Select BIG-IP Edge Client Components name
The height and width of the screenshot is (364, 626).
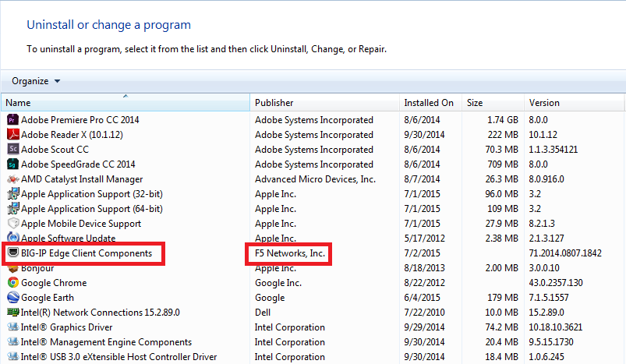click(x=87, y=253)
